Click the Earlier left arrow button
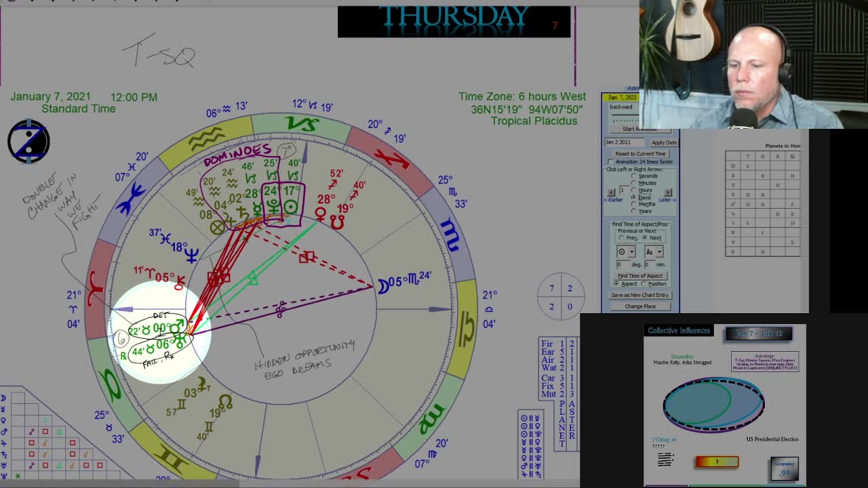The width and height of the screenshot is (868, 488). point(611,192)
